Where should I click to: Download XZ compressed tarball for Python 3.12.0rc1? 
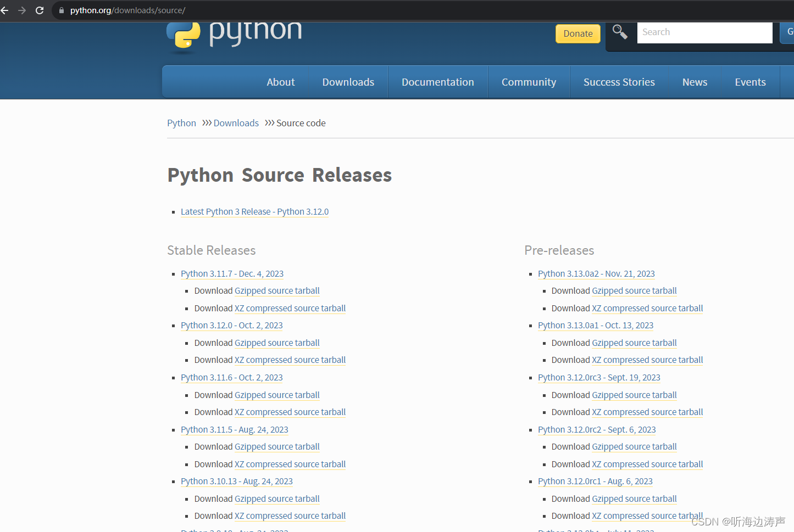click(647, 516)
